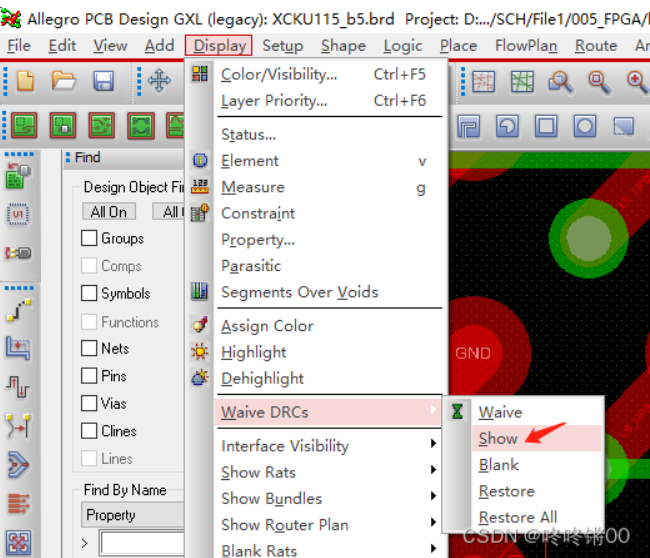Check the Clines checkbox

(x=89, y=431)
